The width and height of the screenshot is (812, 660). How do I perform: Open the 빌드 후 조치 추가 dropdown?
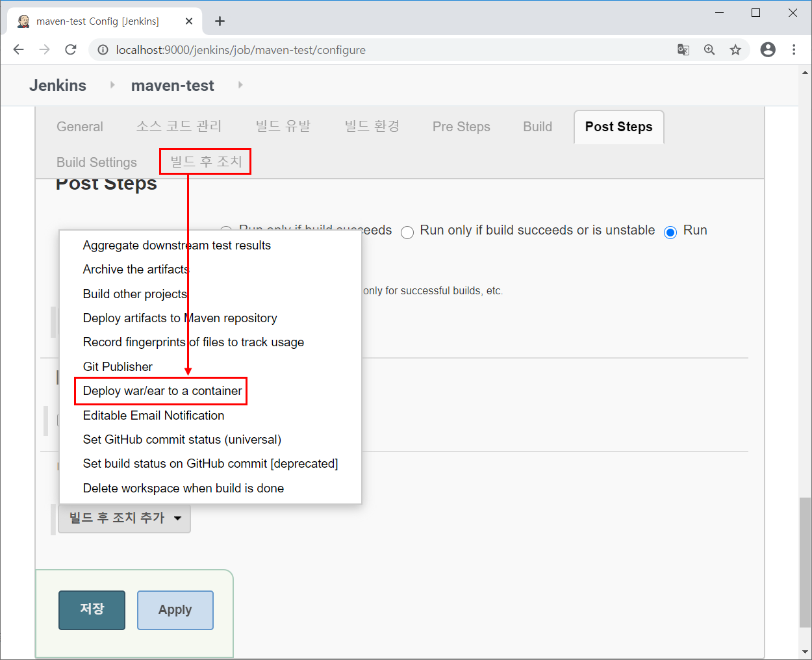[x=124, y=518]
